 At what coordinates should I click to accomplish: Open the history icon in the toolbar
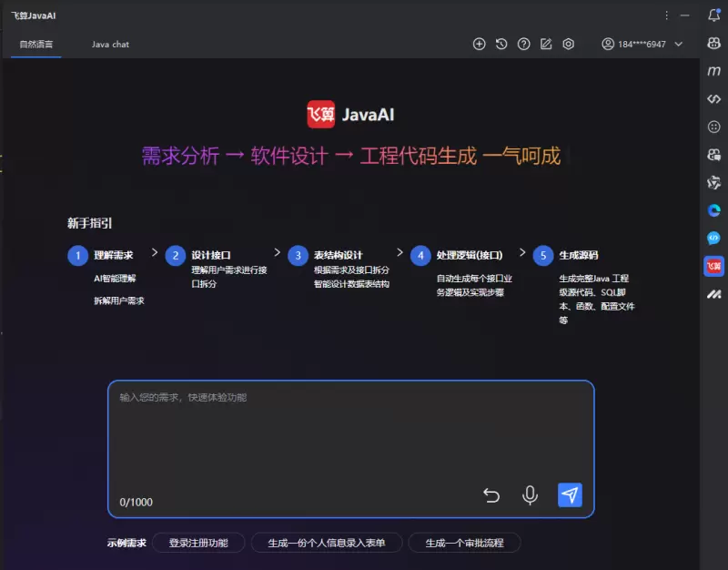pos(501,44)
